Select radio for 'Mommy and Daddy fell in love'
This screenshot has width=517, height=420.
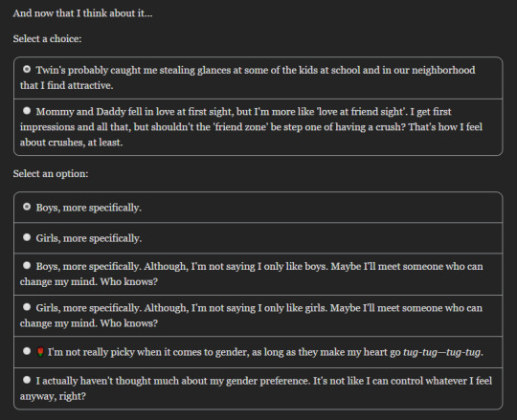click(27, 111)
